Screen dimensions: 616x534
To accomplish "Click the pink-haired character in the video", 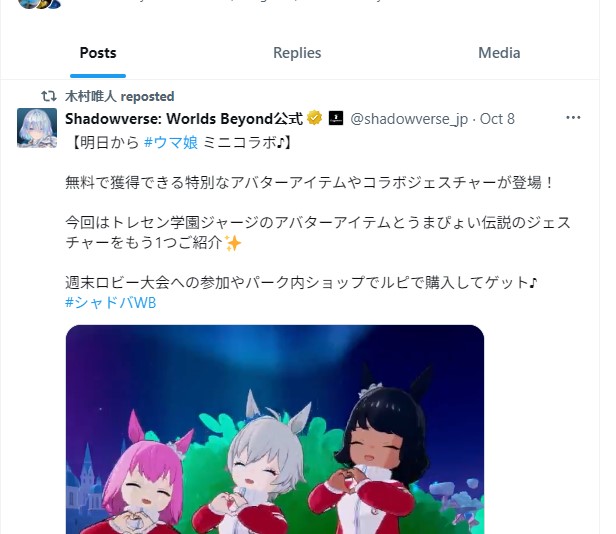I will click(x=145, y=481).
